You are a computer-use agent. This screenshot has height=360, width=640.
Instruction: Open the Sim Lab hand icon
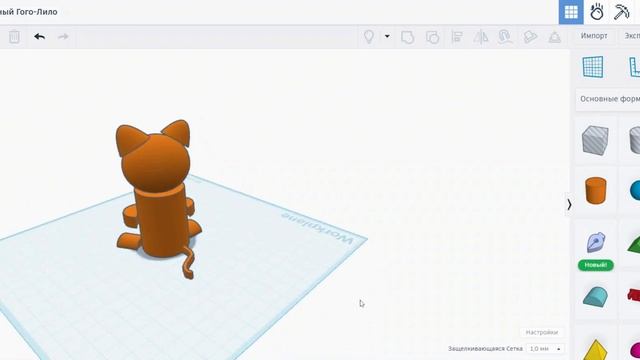coord(597,12)
